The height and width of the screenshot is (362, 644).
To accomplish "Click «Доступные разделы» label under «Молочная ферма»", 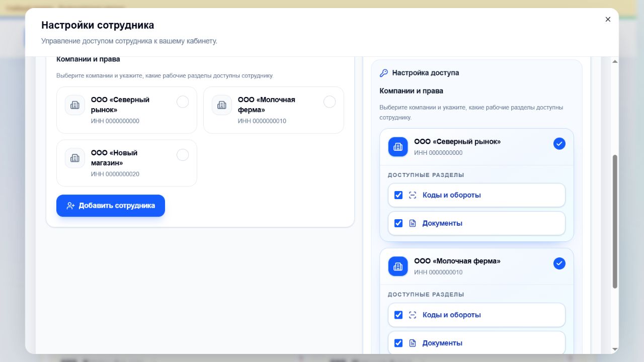I will click(x=426, y=295).
